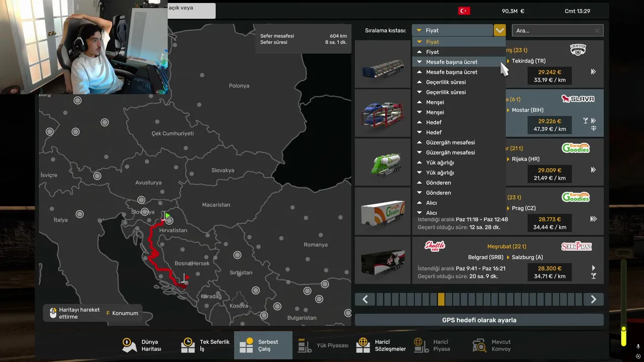Go to next page of job list
644x362 pixels.
coord(593,300)
